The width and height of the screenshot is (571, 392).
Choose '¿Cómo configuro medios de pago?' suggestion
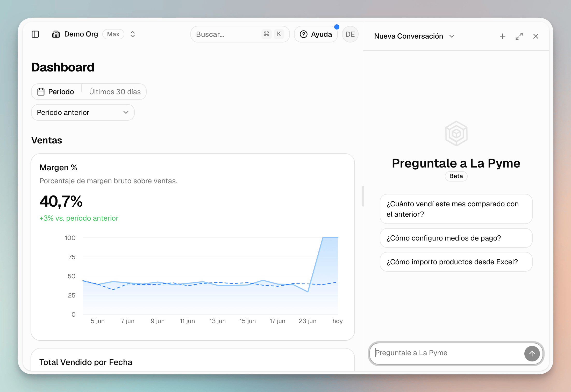[456, 238]
